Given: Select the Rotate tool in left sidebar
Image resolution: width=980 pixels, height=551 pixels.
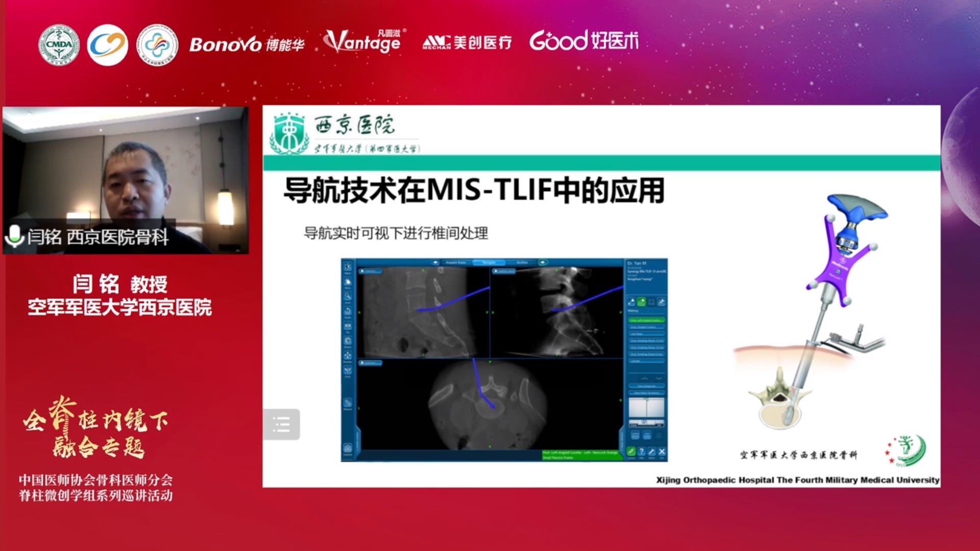Looking at the screenshot, I should (348, 311).
